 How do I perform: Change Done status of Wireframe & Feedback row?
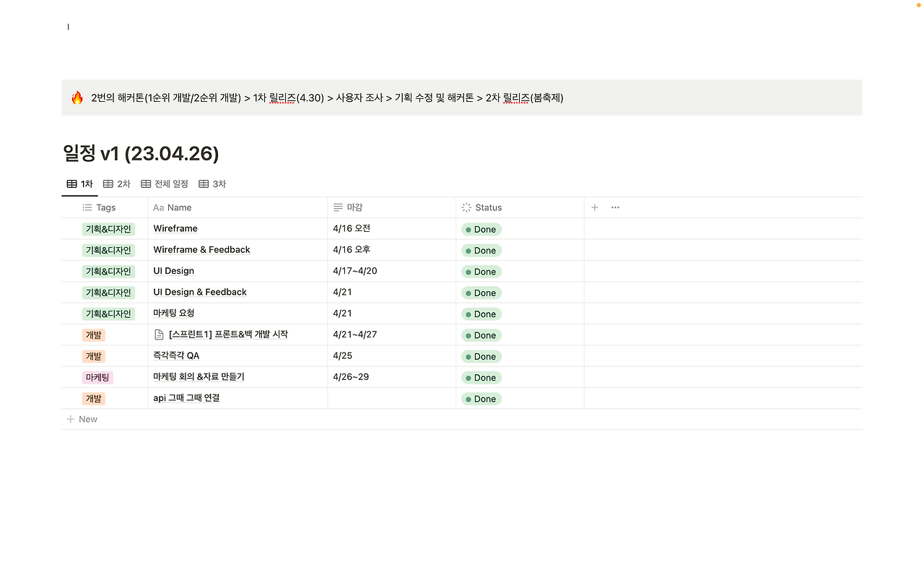coord(481,250)
